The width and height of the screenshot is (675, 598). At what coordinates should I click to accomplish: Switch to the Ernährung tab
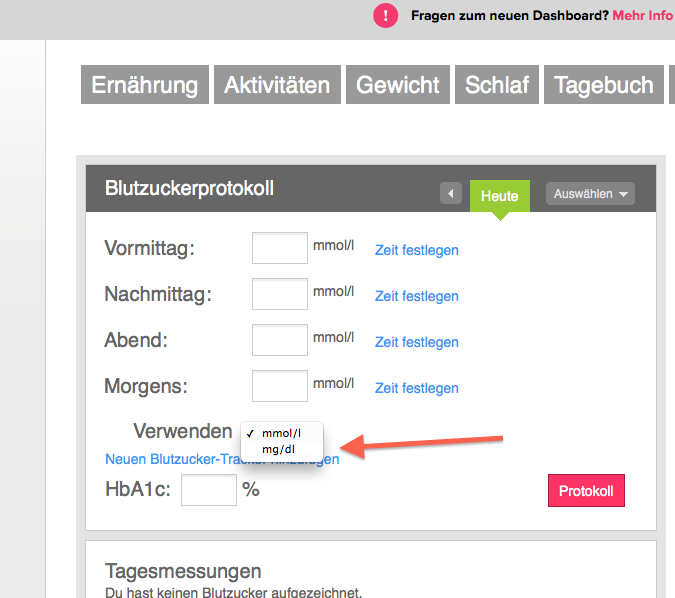(145, 85)
